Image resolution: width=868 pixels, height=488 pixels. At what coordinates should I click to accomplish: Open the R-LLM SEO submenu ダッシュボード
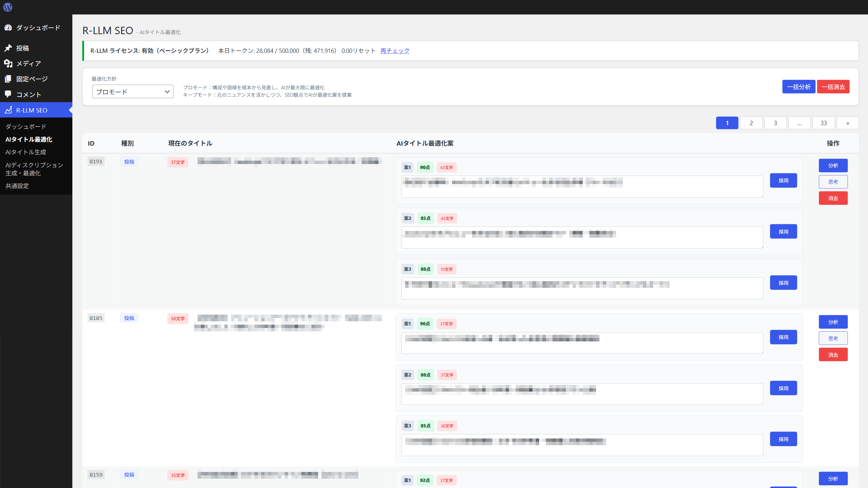tap(26, 127)
